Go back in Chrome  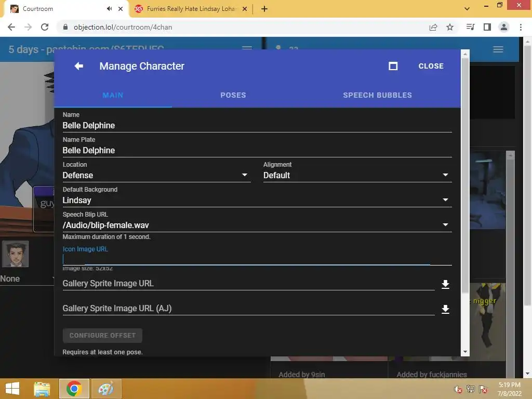[11, 27]
